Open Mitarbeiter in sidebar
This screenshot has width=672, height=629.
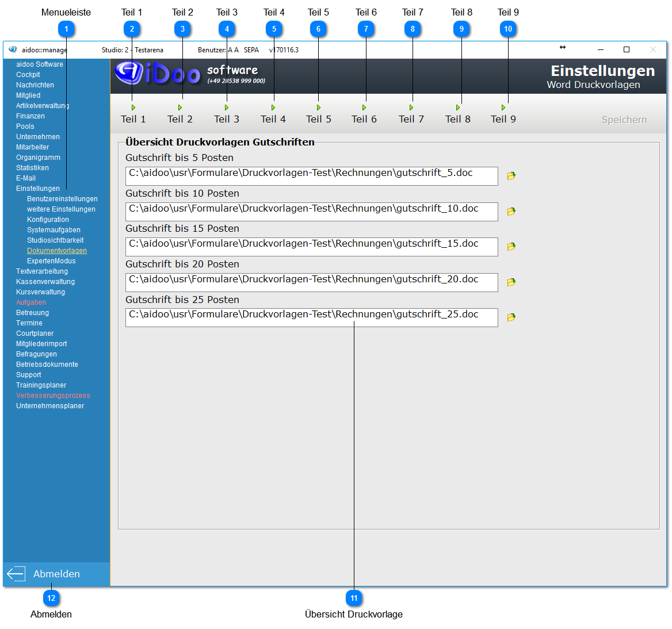[33, 147]
